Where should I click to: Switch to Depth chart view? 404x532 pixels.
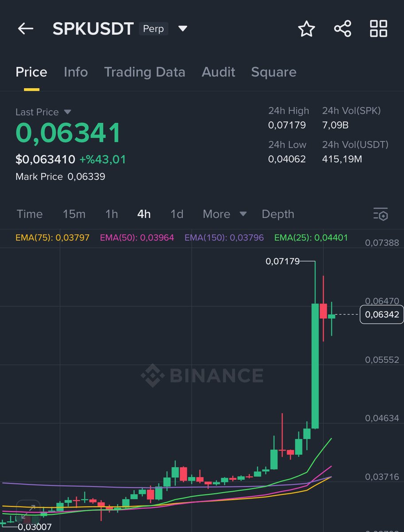point(278,214)
